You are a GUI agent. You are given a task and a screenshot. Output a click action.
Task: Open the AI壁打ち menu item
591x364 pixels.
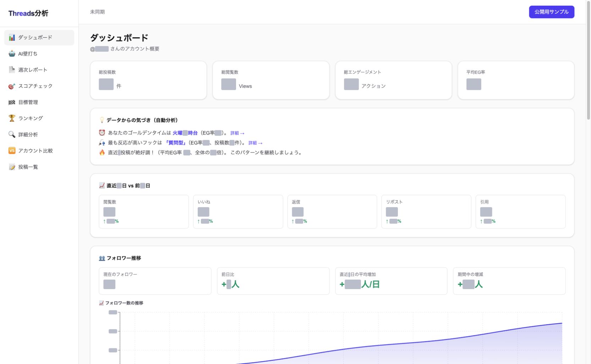click(39, 54)
